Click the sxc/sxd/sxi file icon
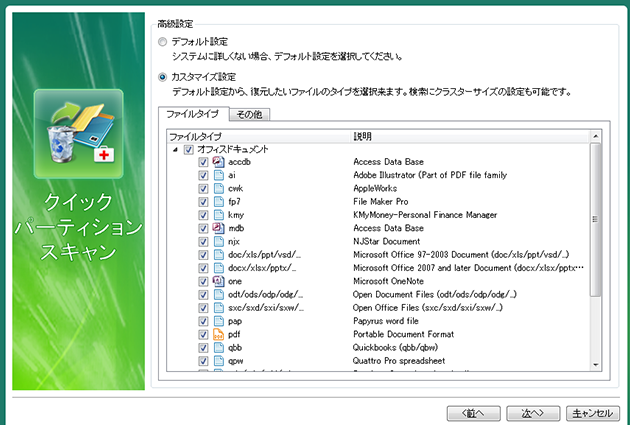The height and width of the screenshot is (425, 630). [218, 308]
